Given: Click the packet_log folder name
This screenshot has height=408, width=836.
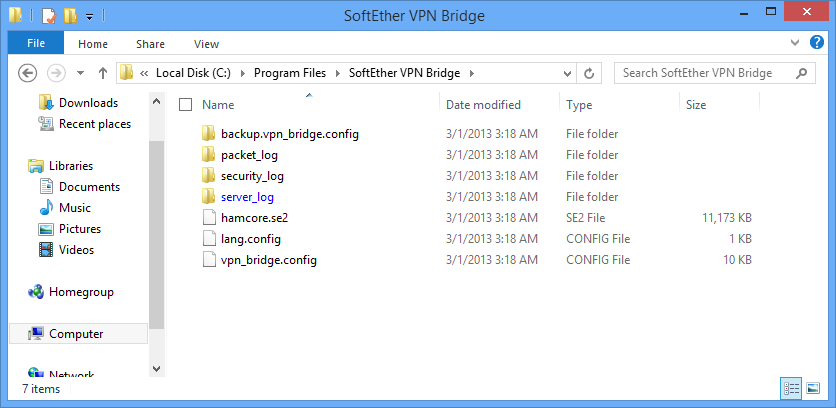Looking at the screenshot, I should 249,155.
